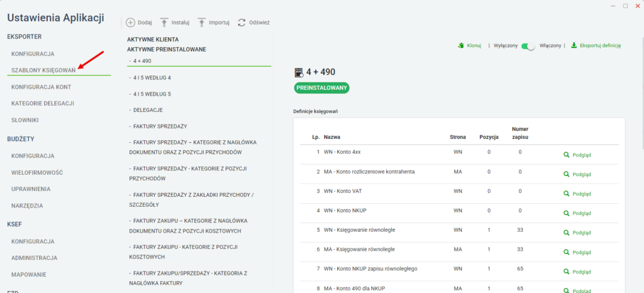This screenshot has width=644, height=293.
Task: Click magnifier icon for WN - Konto VAT
Action: pyautogui.click(x=567, y=194)
